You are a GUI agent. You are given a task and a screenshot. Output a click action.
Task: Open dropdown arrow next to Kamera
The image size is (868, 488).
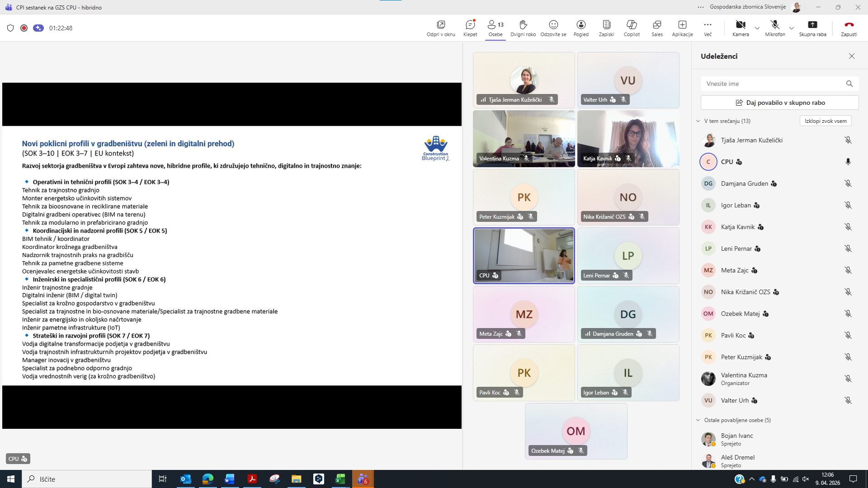click(x=757, y=28)
